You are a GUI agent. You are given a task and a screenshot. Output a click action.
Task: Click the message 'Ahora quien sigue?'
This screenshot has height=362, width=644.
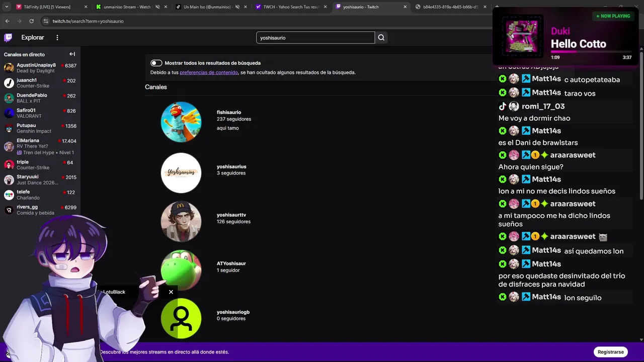[x=531, y=167]
